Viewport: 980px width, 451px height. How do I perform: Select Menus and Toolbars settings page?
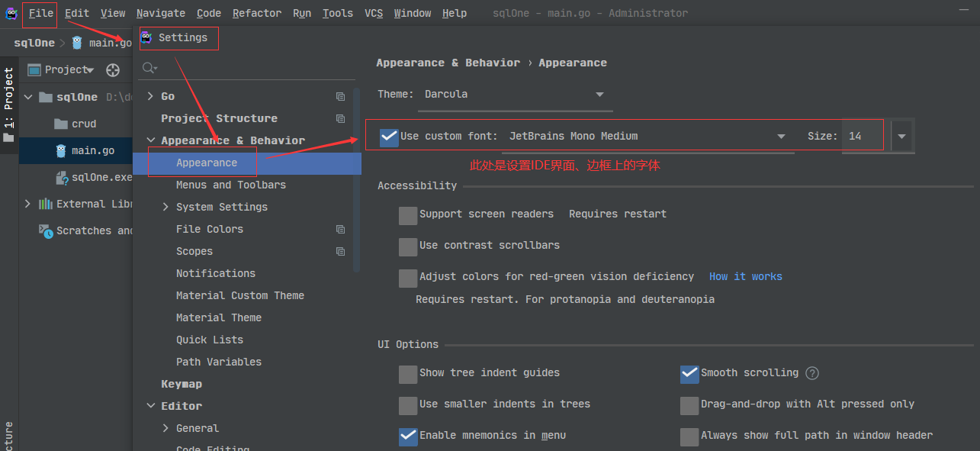[x=231, y=185]
